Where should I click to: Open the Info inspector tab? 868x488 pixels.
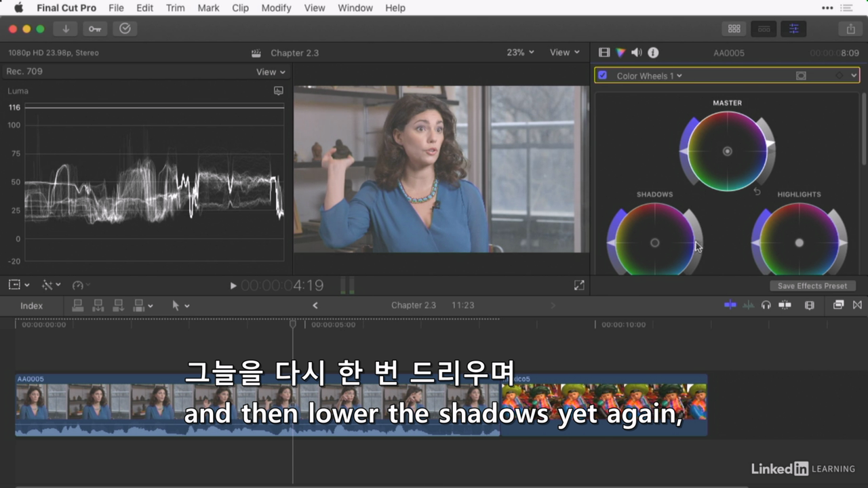(653, 52)
